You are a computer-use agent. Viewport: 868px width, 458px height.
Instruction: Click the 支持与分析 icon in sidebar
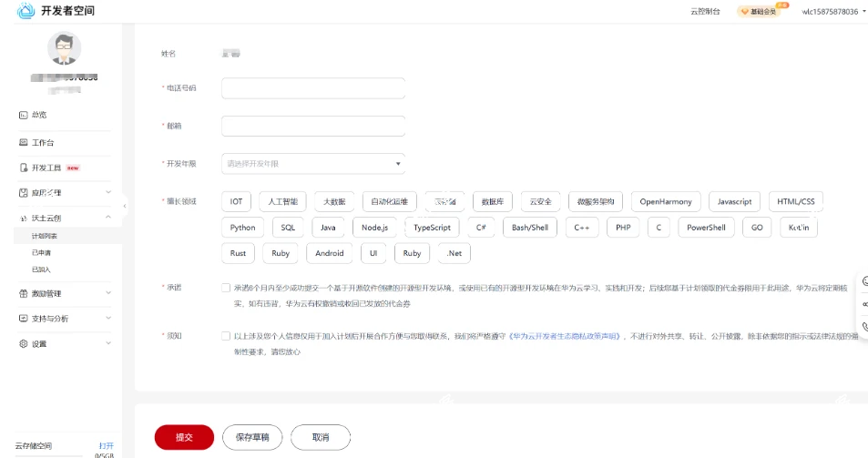coord(24,319)
